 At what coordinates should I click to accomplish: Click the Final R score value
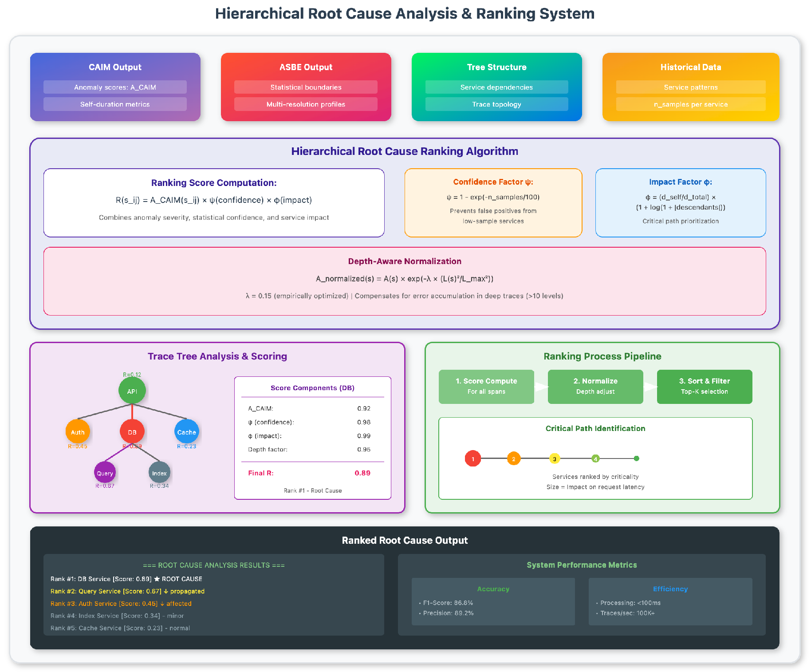(362, 473)
